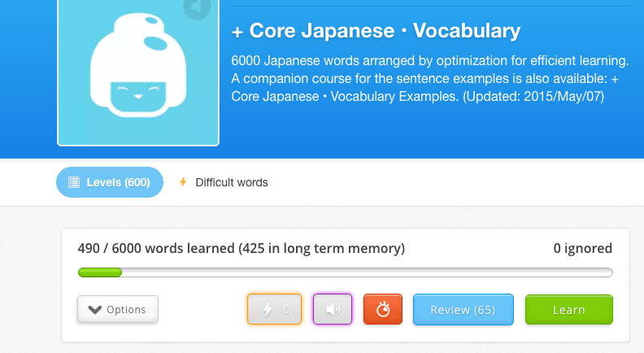
Task: Click the orange lightning icon beside Difficult words
Action: tap(183, 182)
